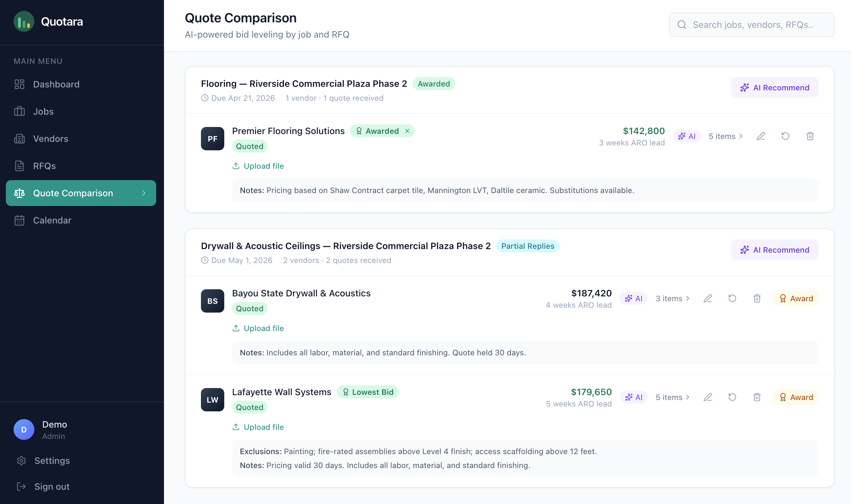This screenshot has width=851, height=504.
Task: Upload file for Premier Flooring Solutions
Action: 258,166
